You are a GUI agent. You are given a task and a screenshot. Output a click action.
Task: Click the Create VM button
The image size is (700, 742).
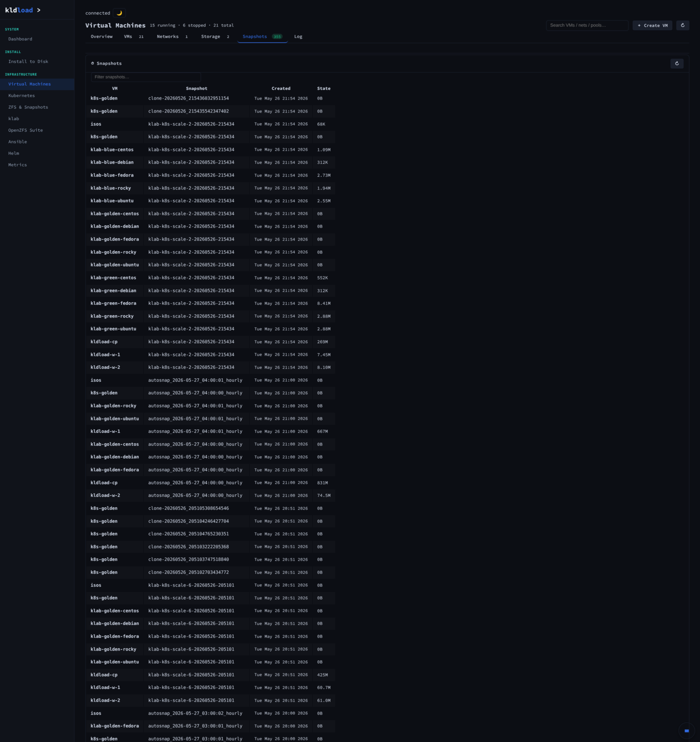click(652, 25)
